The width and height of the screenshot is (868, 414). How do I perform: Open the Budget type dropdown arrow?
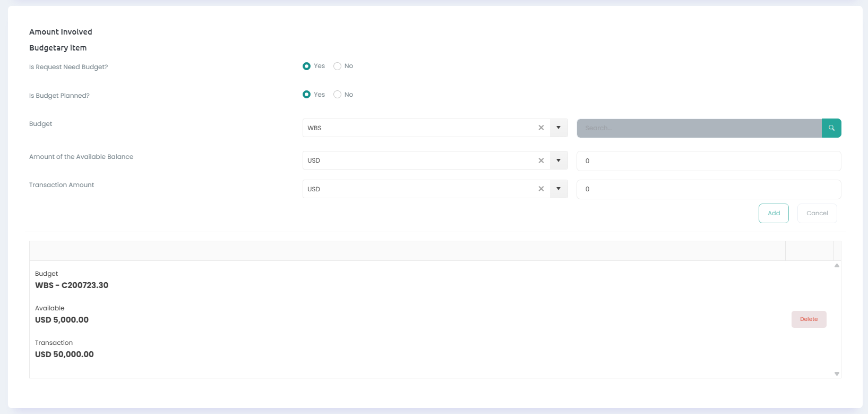click(558, 128)
